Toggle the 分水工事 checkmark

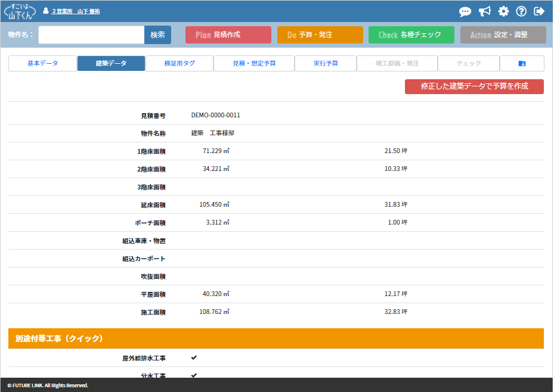194,375
